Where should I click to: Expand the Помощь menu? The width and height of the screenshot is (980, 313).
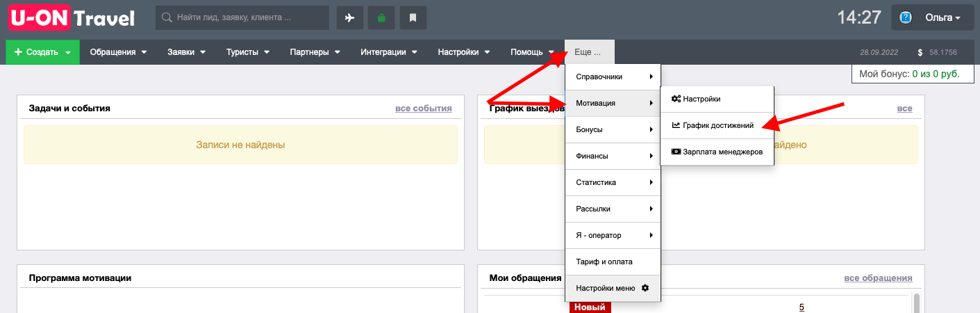[532, 52]
